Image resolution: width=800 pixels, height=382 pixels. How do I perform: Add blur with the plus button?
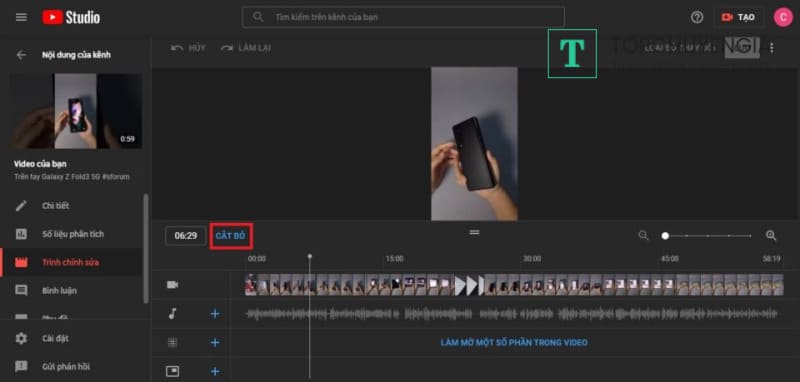point(215,343)
